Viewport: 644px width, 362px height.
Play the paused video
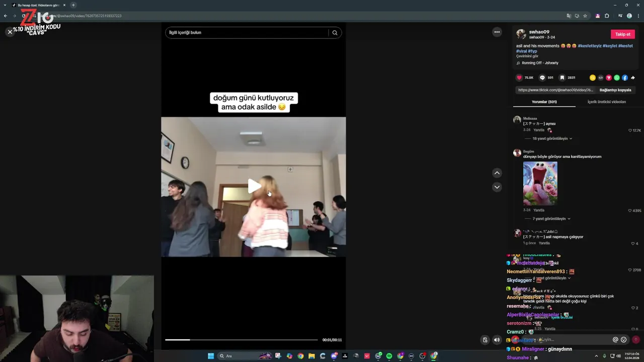coord(254,186)
